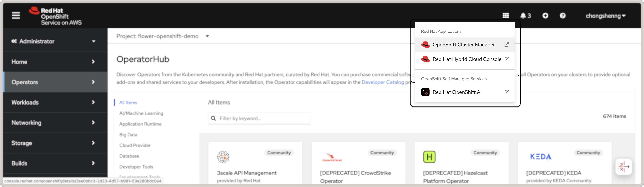The height and width of the screenshot is (187, 644).
Task: Open the help question mark icon
Action: coord(562,16)
